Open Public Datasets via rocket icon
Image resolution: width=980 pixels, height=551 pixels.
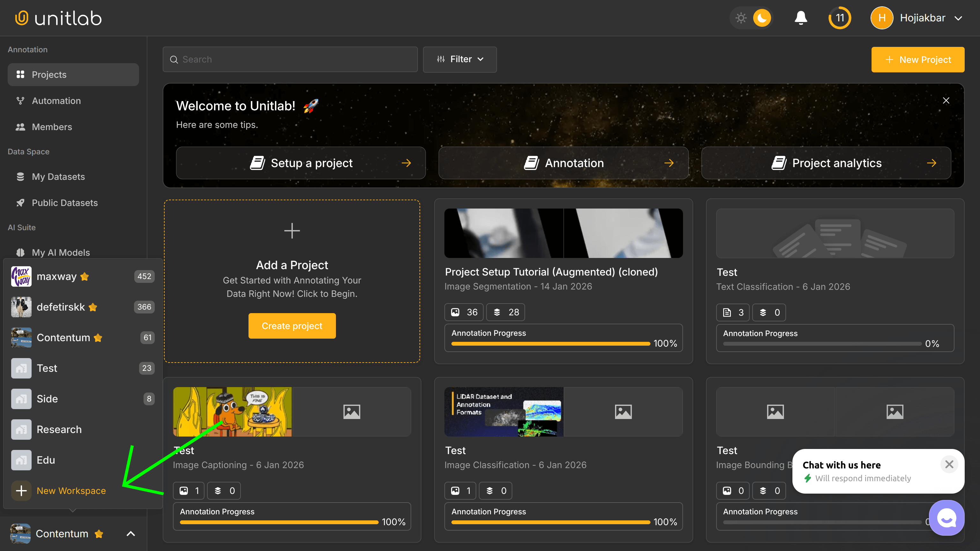coord(21,203)
